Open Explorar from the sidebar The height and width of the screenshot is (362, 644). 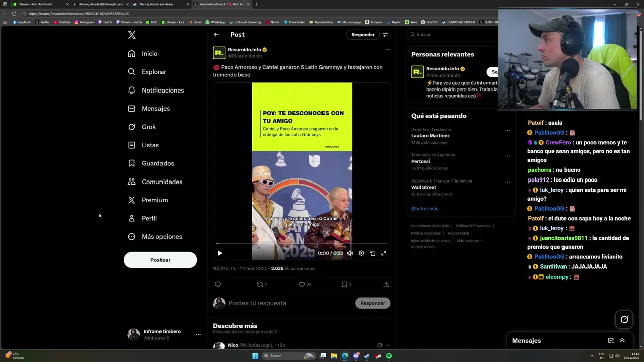147,72
